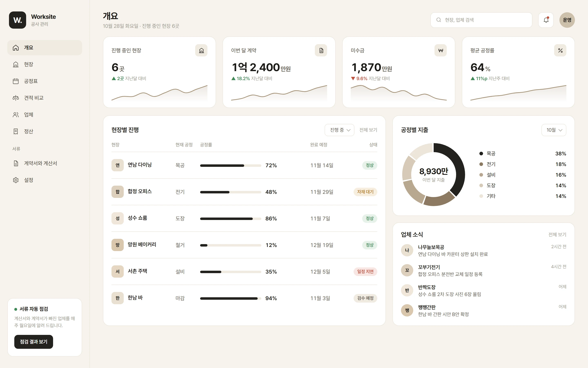Click 전체 보기 in 업체 소식

pos(557,235)
